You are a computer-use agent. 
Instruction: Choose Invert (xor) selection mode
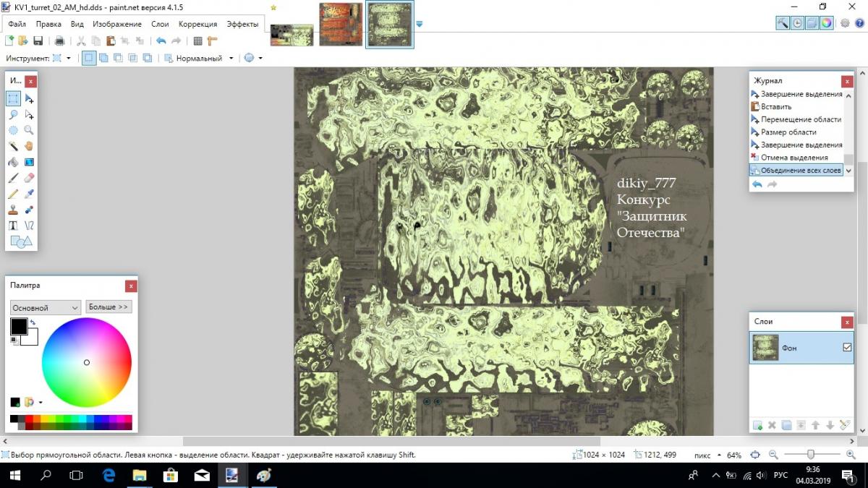point(147,58)
